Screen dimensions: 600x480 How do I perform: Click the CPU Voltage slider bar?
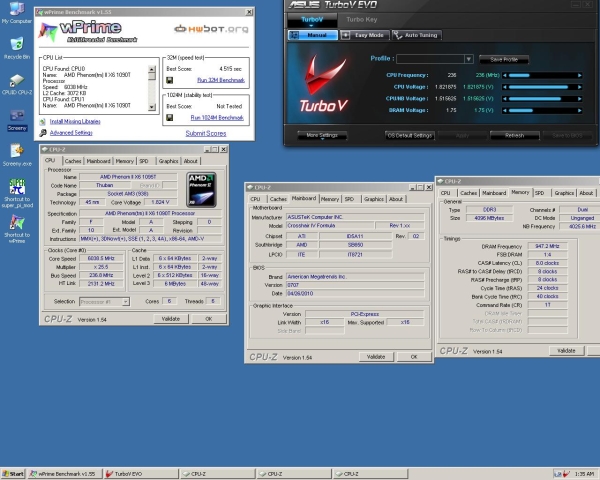click(x=542, y=87)
